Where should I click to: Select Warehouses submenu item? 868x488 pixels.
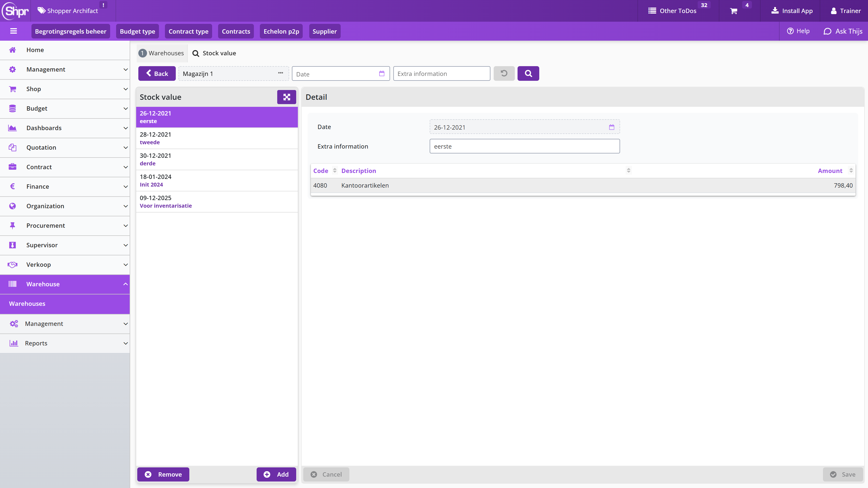65,304
